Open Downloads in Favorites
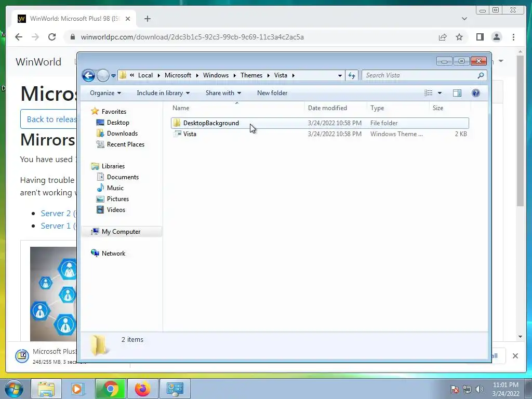 [x=122, y=134]
